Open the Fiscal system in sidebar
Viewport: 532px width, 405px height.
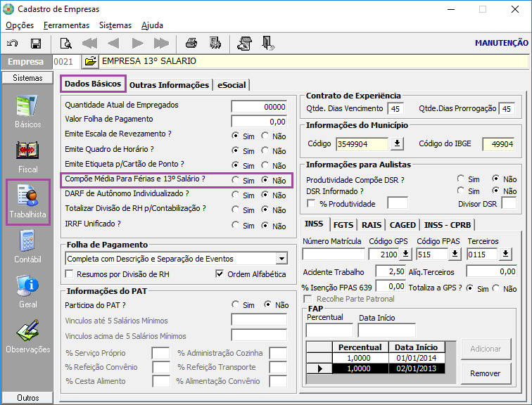(28, 156)
